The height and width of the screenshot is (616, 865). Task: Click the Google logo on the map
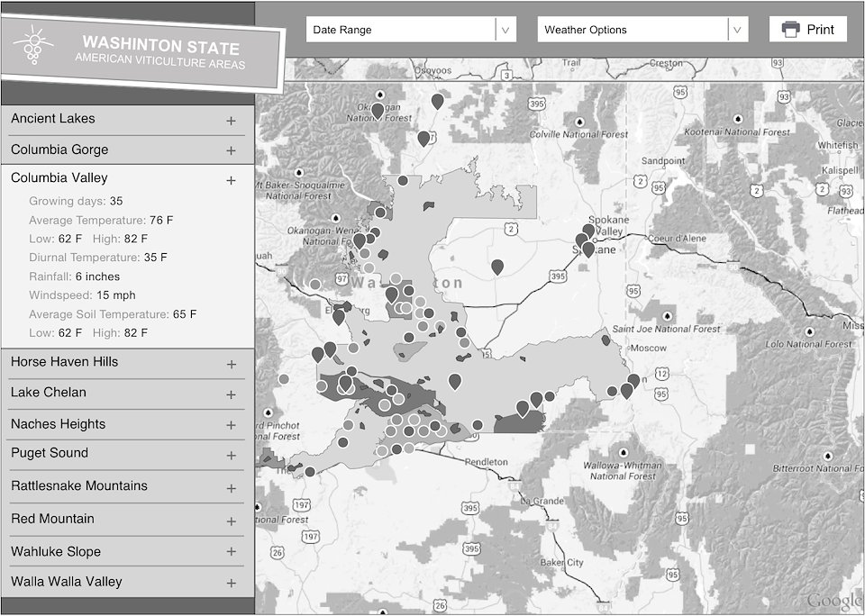(833, 601)
